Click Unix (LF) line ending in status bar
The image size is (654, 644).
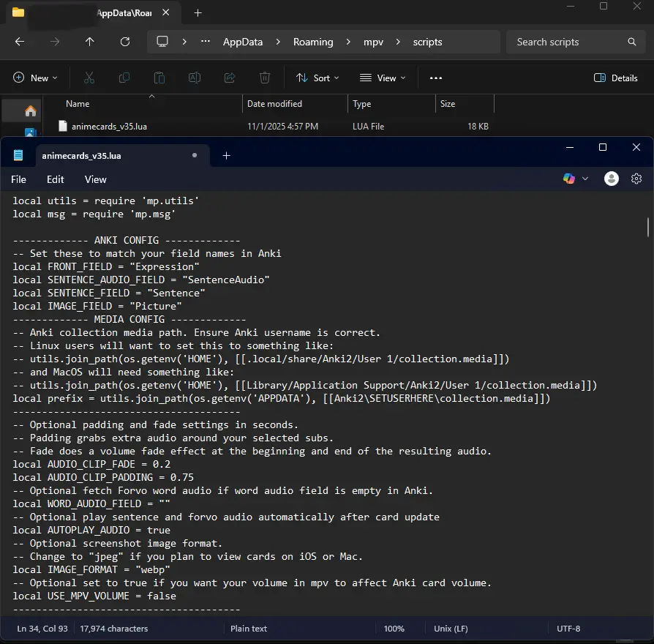[451, 629]
